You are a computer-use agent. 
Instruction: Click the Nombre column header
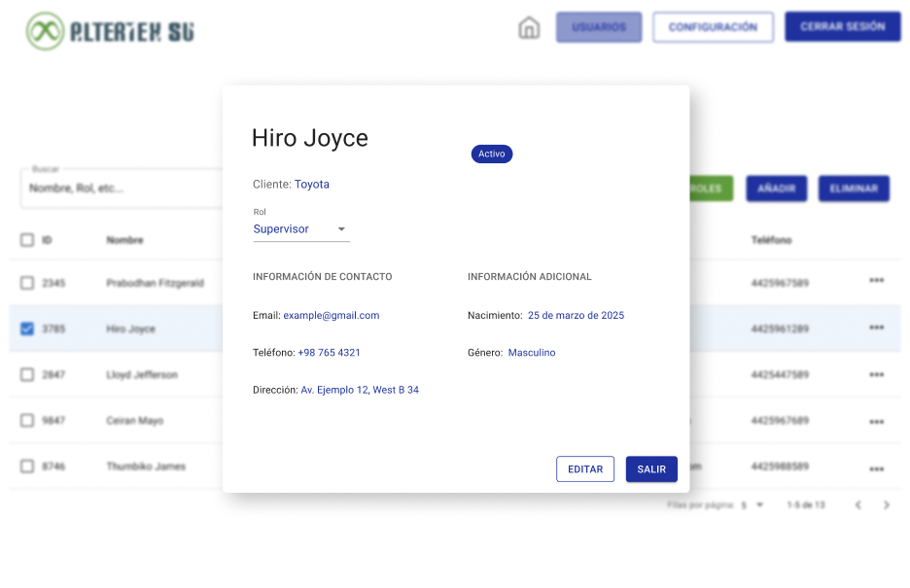point(124,240)
